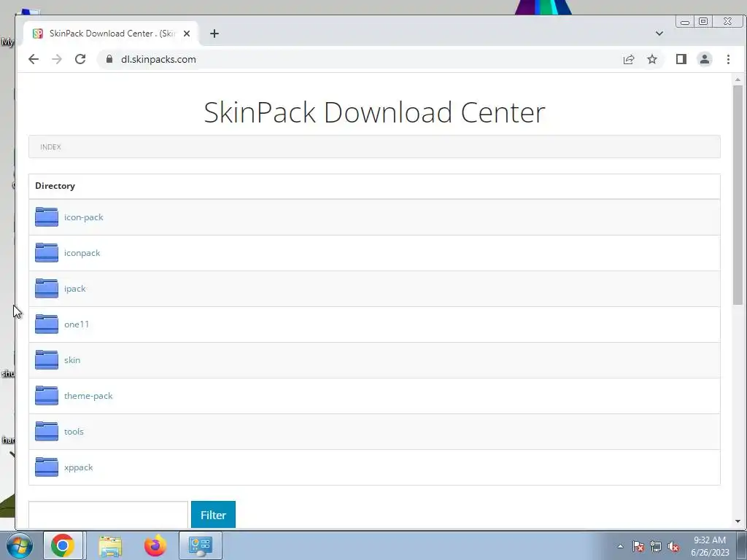The image size is (747, 560).
Task: Click the xppack folder icon
Action: coord(47,467)
